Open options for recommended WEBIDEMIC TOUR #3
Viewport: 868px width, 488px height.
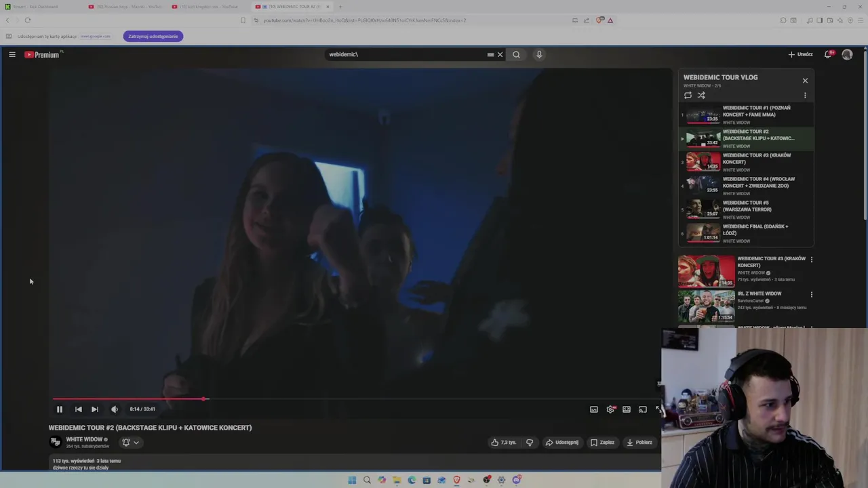click(811, 260)
